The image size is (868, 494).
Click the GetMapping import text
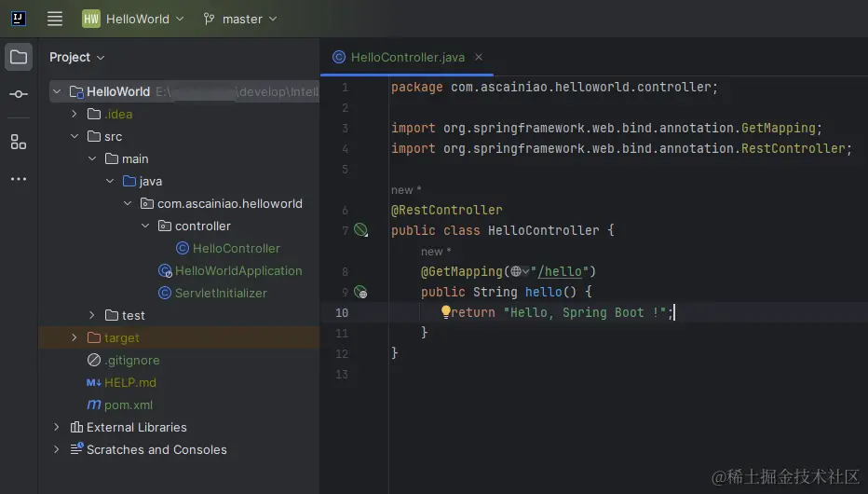(x=778, y=128)
